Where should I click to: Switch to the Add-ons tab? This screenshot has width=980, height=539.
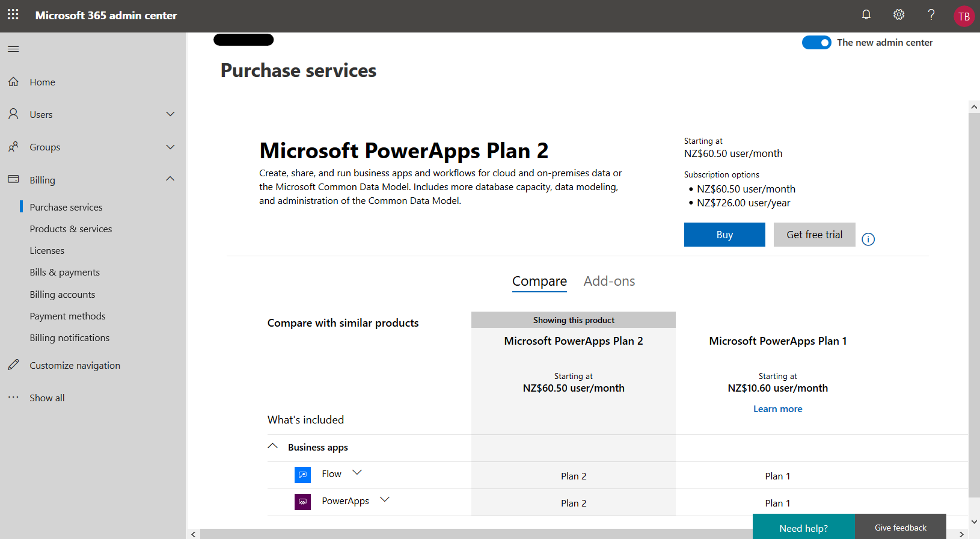(609, 282)
